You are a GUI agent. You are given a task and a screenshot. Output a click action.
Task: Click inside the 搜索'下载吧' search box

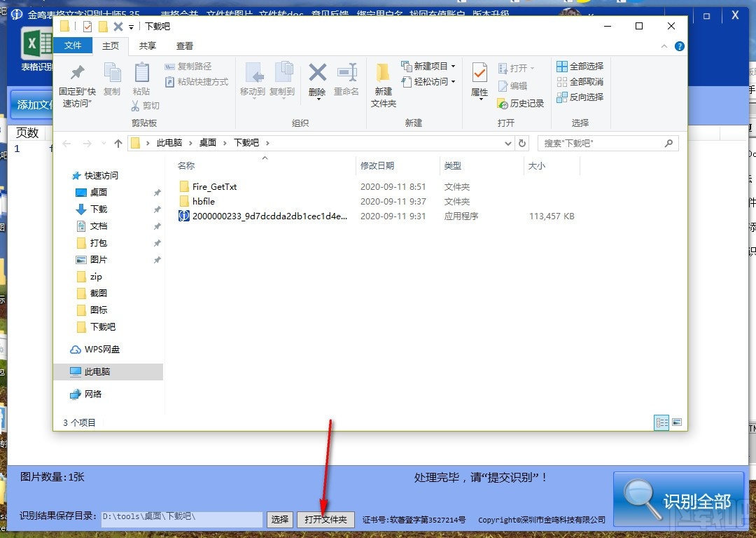tap(605, 142)
